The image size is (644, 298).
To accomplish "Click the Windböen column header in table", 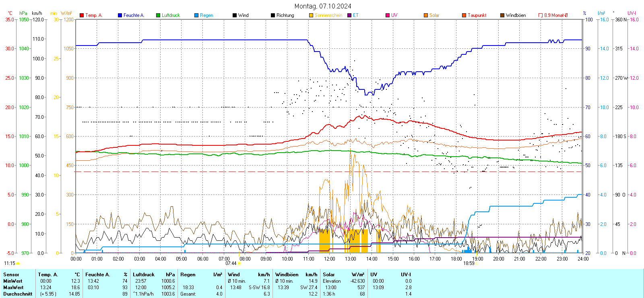I will pos(287,275).
